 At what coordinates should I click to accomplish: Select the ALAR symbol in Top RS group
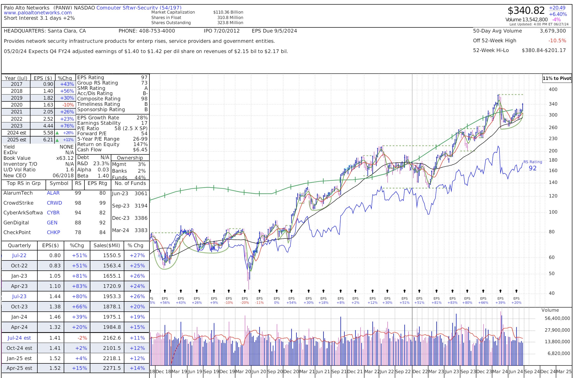[x=53, y=193]
